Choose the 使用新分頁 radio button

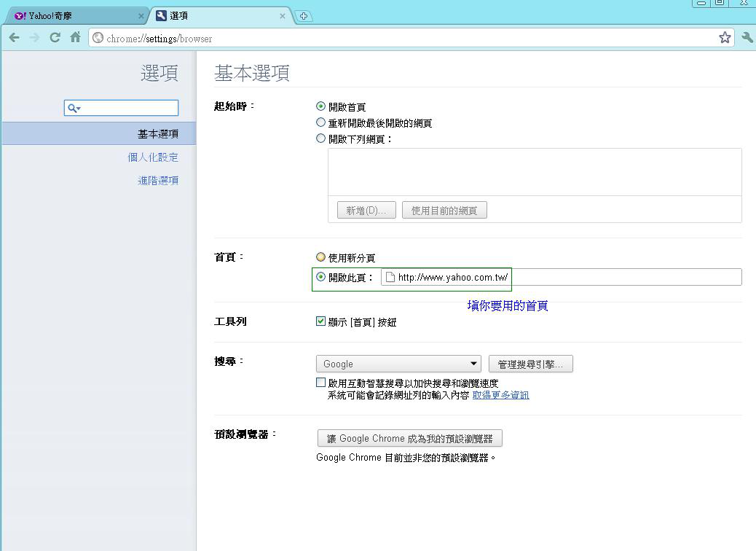[x=320, y=257]
